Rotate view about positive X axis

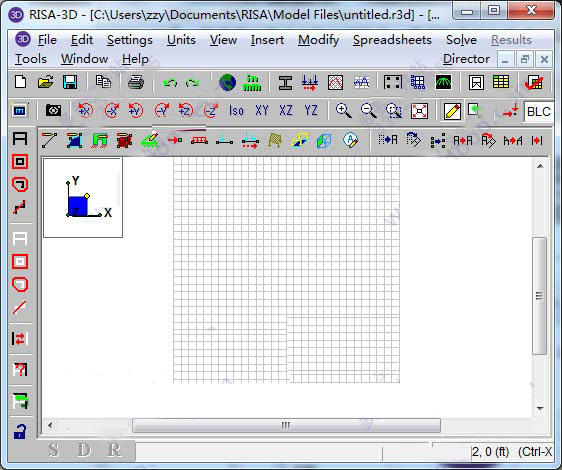click(x=85, y=110)
